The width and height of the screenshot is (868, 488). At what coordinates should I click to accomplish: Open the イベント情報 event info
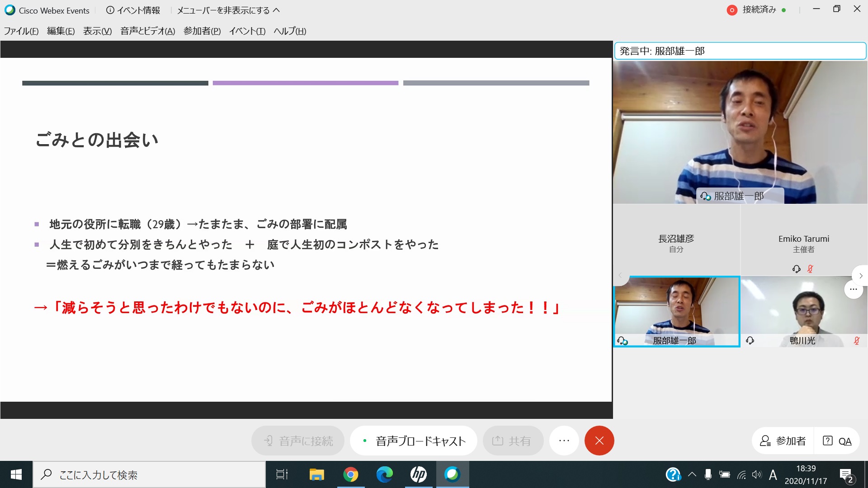[x=133, y=10]
